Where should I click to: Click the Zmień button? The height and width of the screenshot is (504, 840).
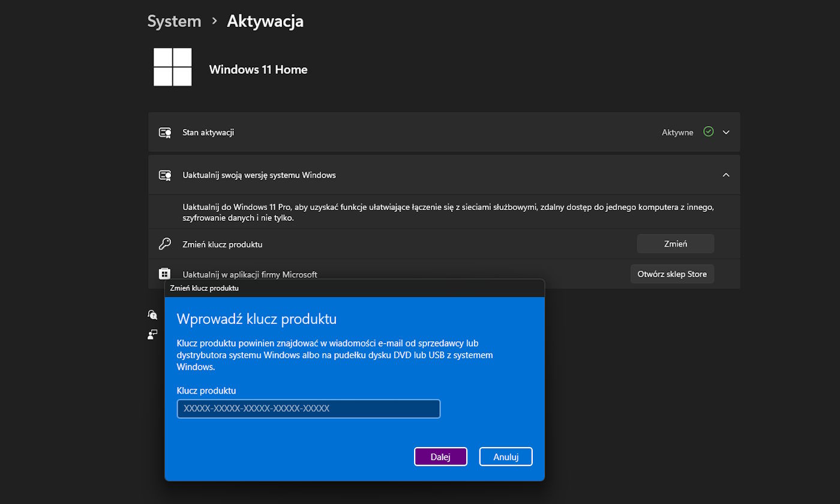click(676, 244)
